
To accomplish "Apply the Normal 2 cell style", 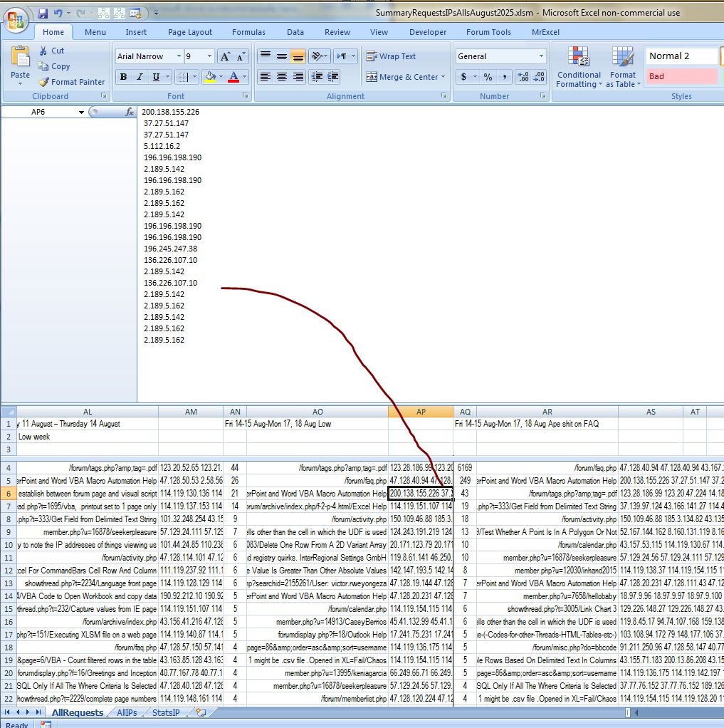I will pos(681,56).
